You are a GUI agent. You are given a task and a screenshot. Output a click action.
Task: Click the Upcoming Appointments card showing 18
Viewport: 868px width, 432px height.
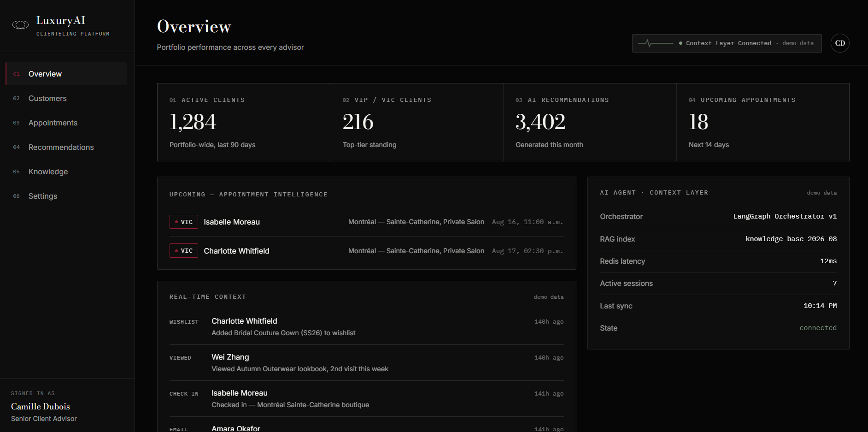[x=762, y=122]
